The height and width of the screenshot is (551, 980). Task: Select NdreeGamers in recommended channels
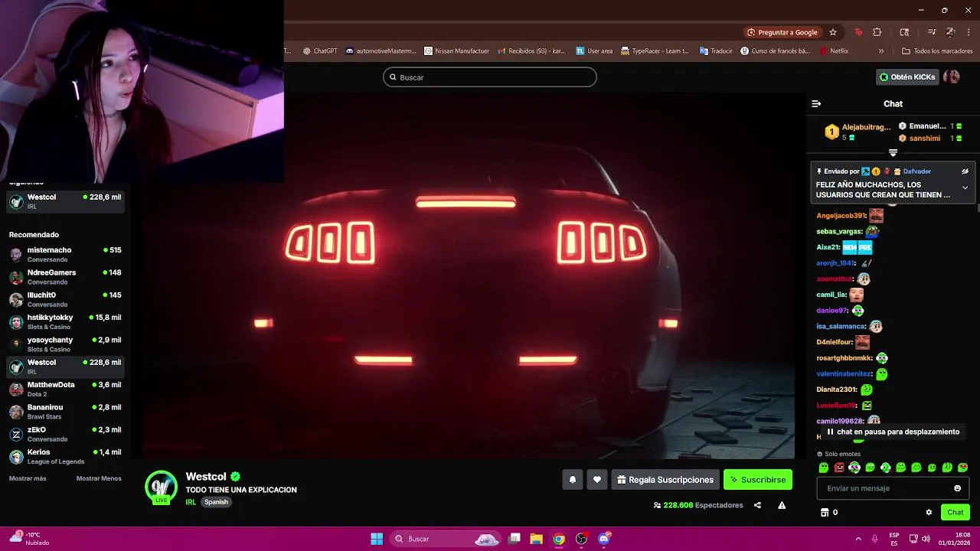point(65,277)
